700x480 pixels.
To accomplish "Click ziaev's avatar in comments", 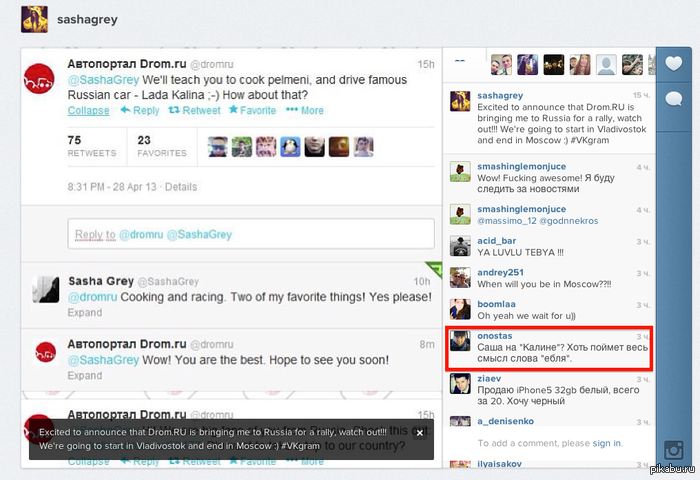I will coord(460,384).
